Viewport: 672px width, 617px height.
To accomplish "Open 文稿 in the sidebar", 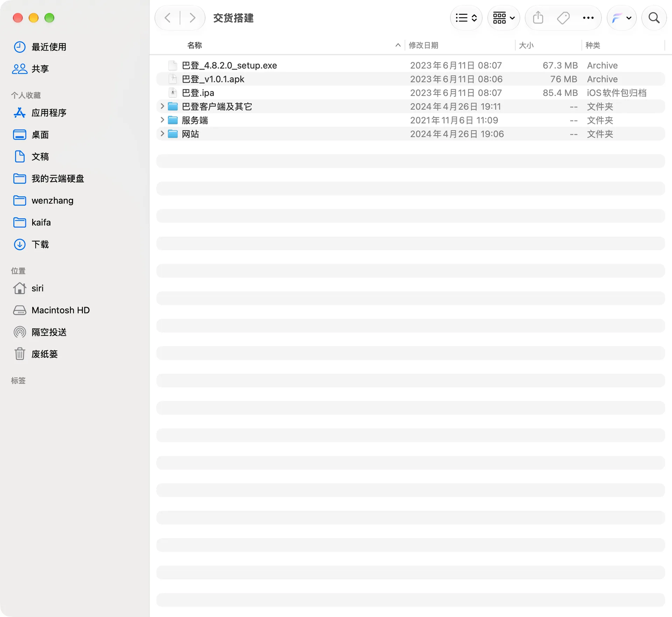I will [x=40, y=156].
